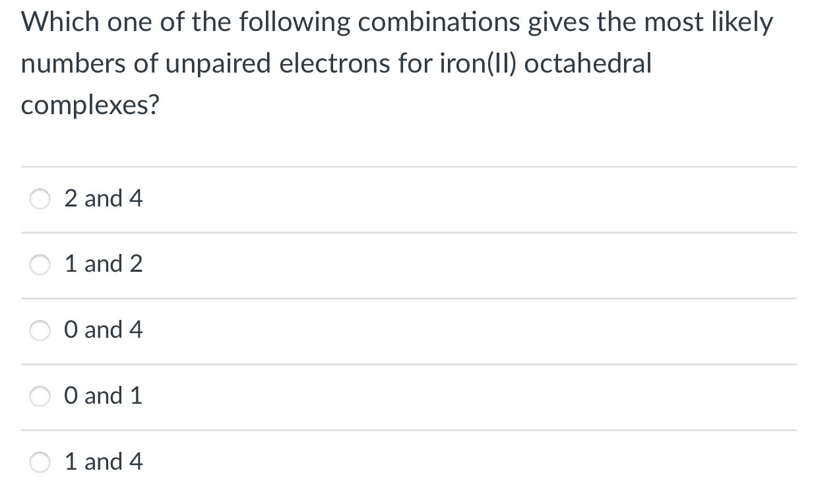Select the radio button for '1 and 2'
814x504 pixels.
pos(40,265)
